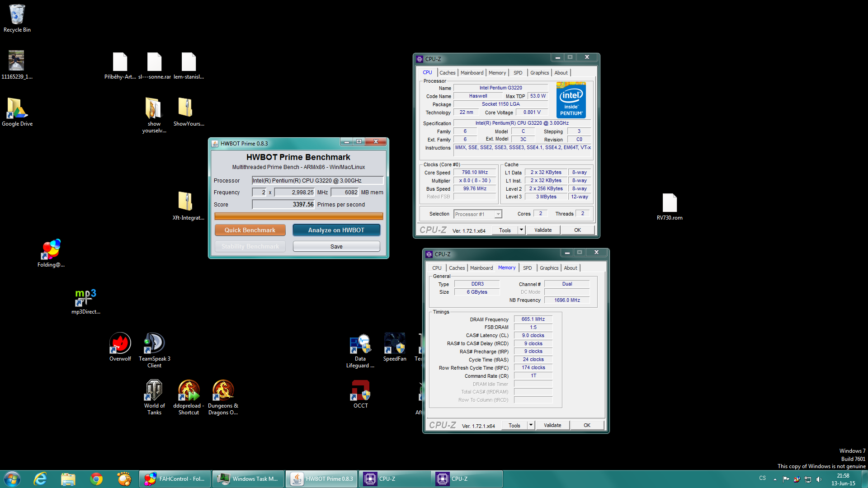Screen dimensions: 868x488
Task: Switch to Caches tab in upper CPU-Z window
Action: [x=447, y=73]
